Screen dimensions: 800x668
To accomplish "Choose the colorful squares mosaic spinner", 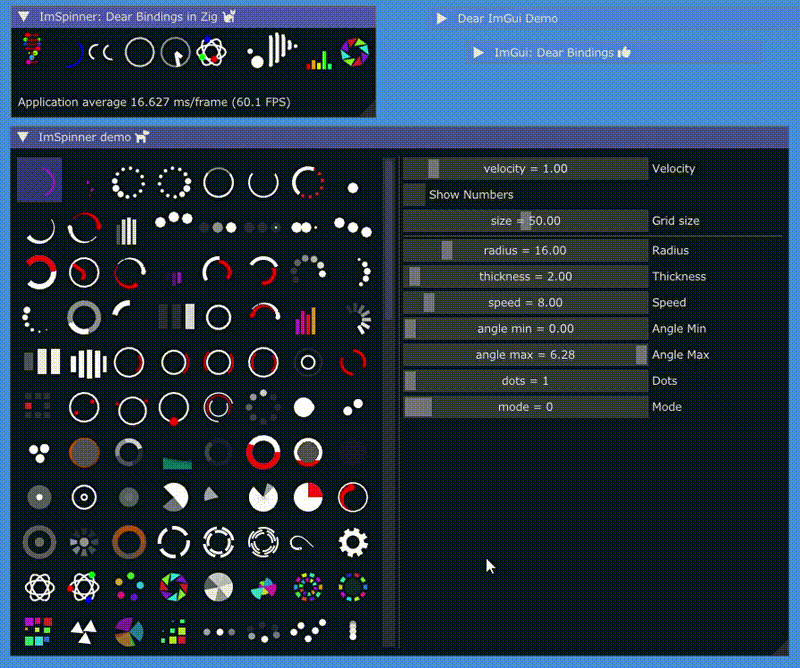I will coord(39,632).
